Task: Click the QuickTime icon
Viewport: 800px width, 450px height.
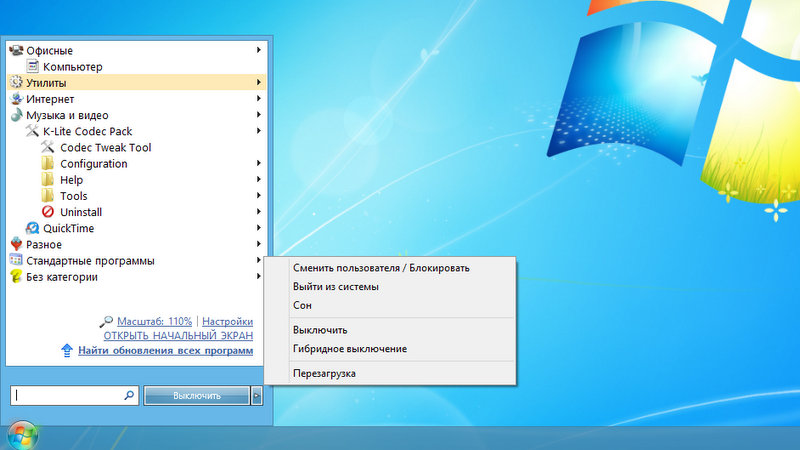Action: [x=33, y=228]
